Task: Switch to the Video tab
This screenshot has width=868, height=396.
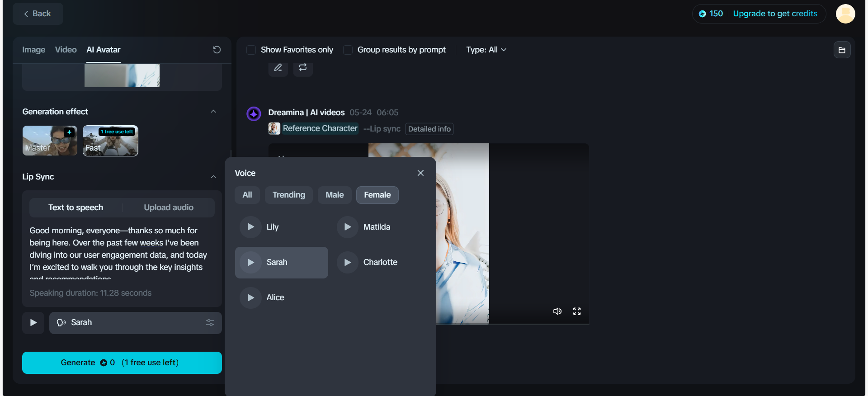Action: coord(66,50)
